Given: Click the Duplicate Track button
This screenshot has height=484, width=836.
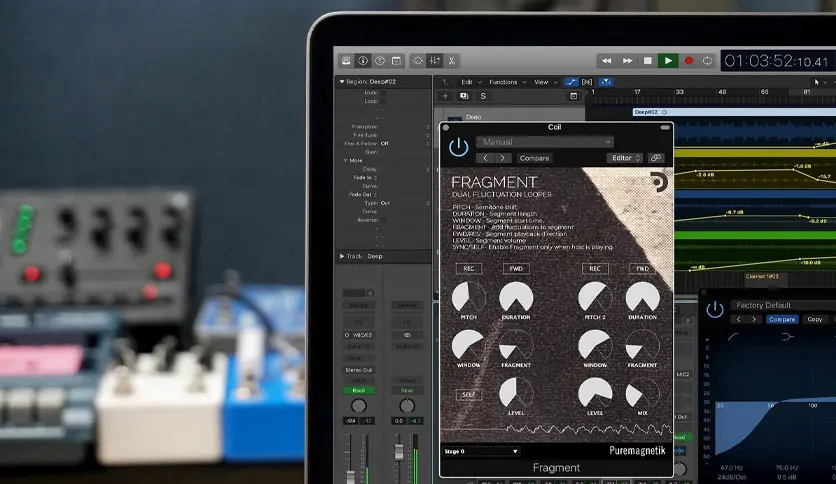Looking at the screenshot, I should tap(464, 96).
